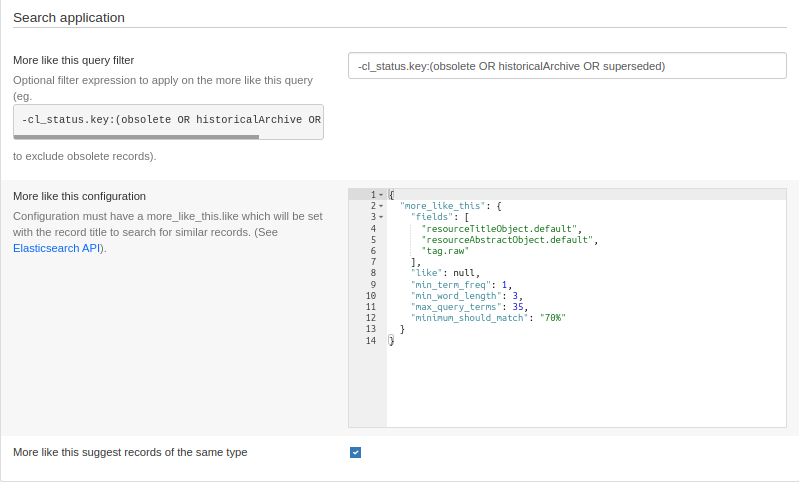The height and width of the screenshot is (482, 799).
Task: Click the "Search application" section heading
Action: point(69,17)
